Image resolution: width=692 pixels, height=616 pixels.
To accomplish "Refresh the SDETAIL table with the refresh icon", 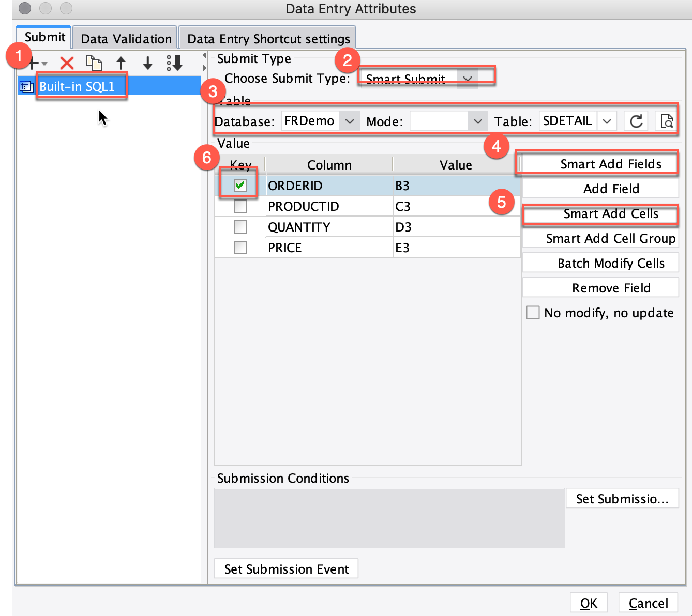I will pyautogui.click(x=636, y=120).
